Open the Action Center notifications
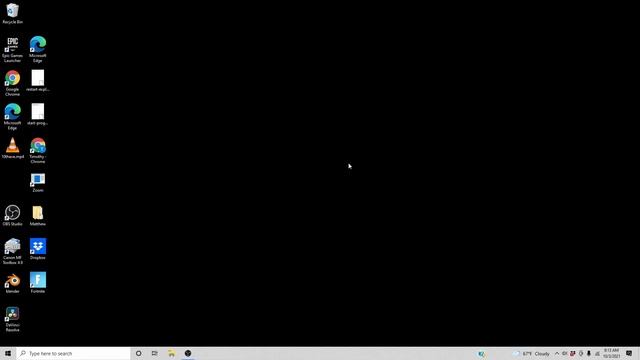The image size is (640, 360). pyautogui.click(x=629, y=354)
